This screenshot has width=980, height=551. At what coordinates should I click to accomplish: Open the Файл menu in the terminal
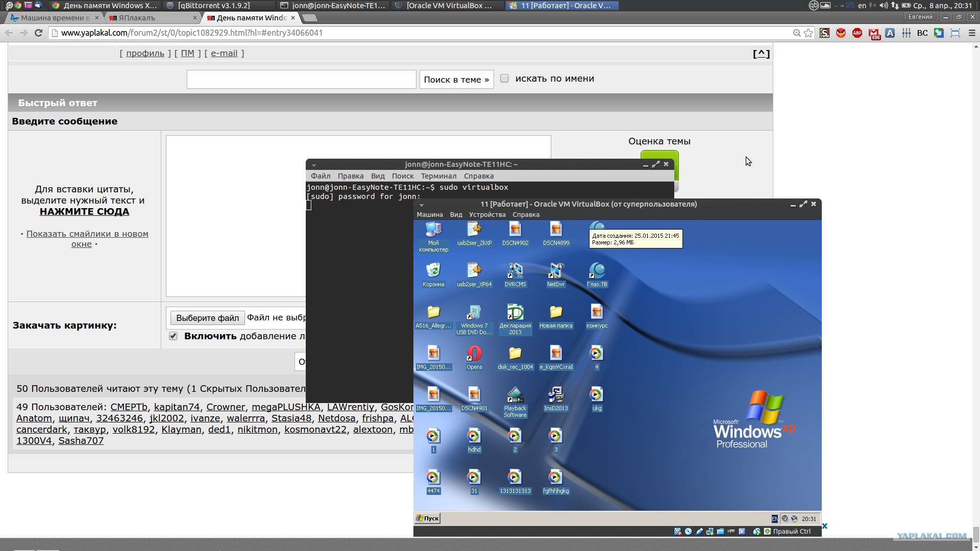[321, 176]
